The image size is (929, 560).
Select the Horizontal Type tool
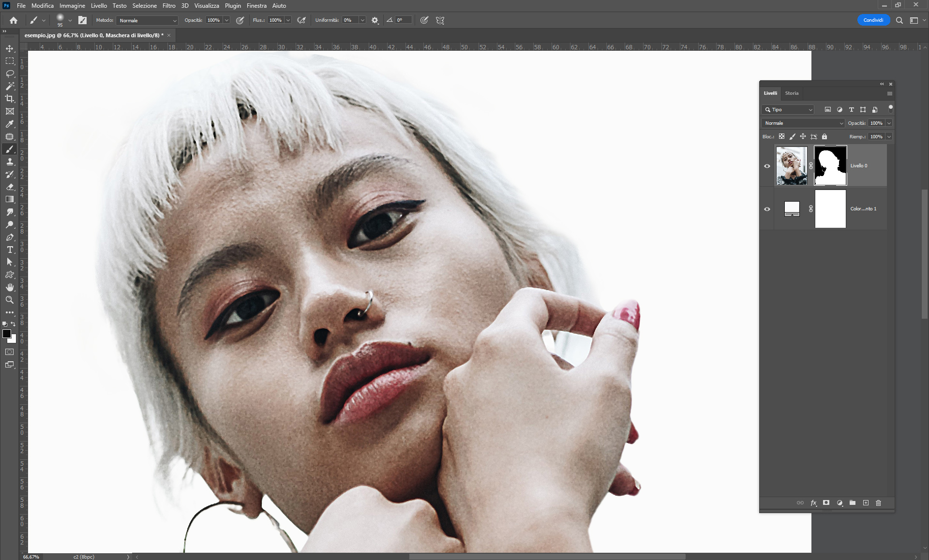click(10, 250)
